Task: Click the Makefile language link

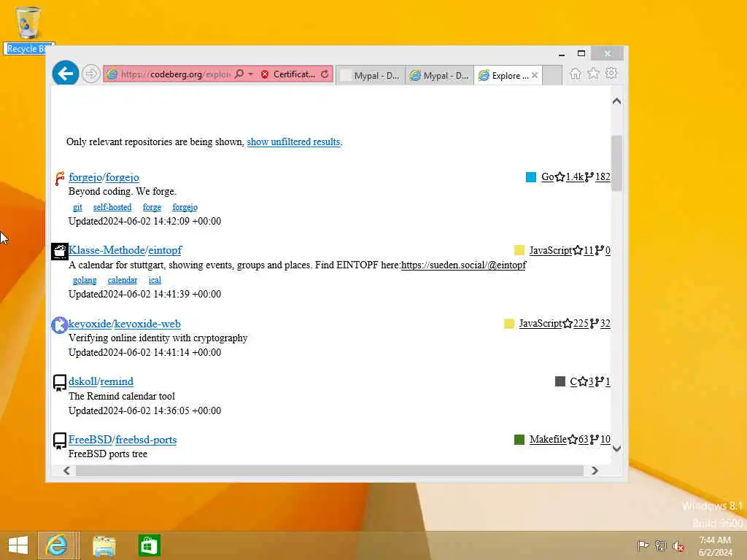Action: [548, 440]
